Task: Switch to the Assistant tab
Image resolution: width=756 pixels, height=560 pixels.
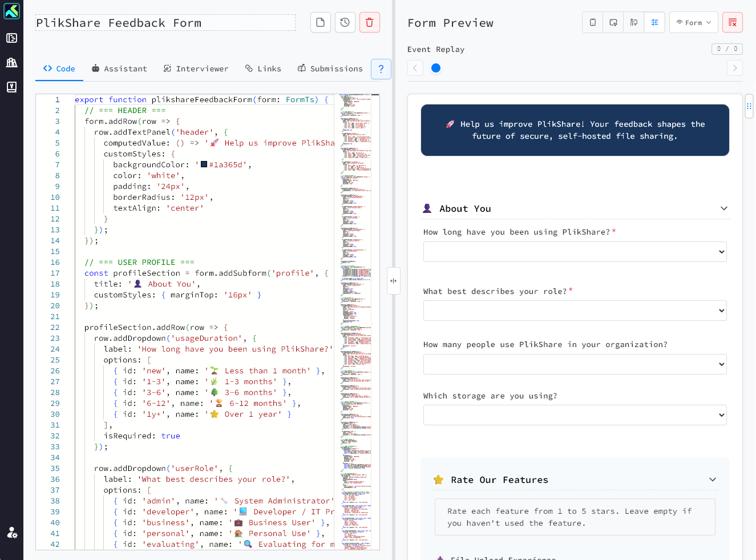Action: 119,69
